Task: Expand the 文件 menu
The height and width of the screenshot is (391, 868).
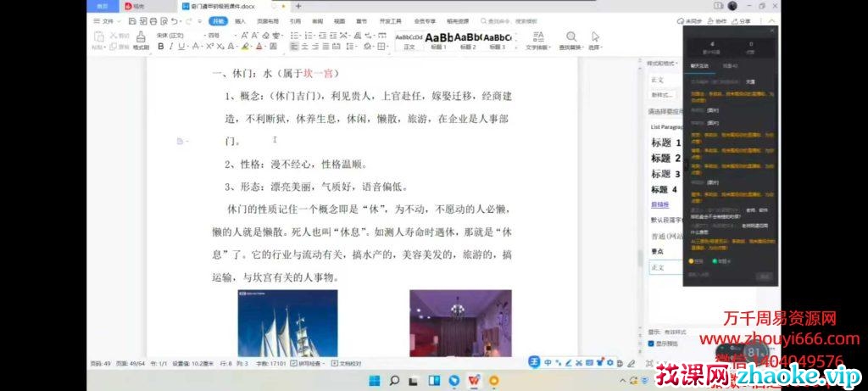Action: tap(107, 20)
